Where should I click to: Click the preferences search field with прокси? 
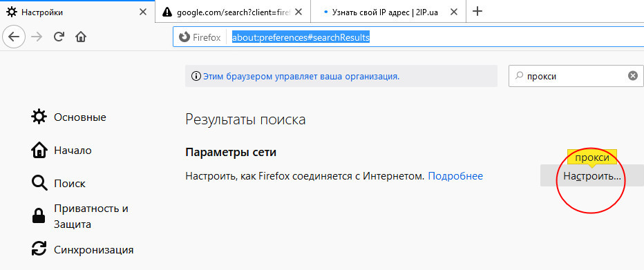pos(576,76)
